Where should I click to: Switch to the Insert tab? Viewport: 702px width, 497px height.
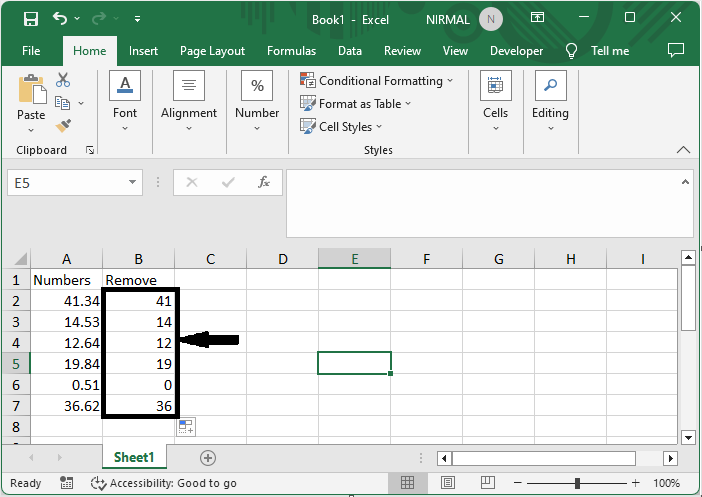[143, 51]
